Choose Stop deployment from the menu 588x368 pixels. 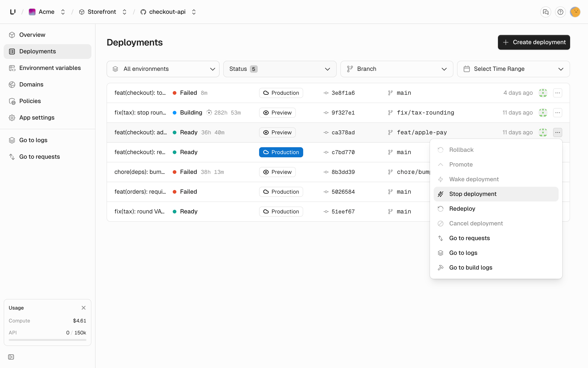pyautogui.click(x=496, y=194)
